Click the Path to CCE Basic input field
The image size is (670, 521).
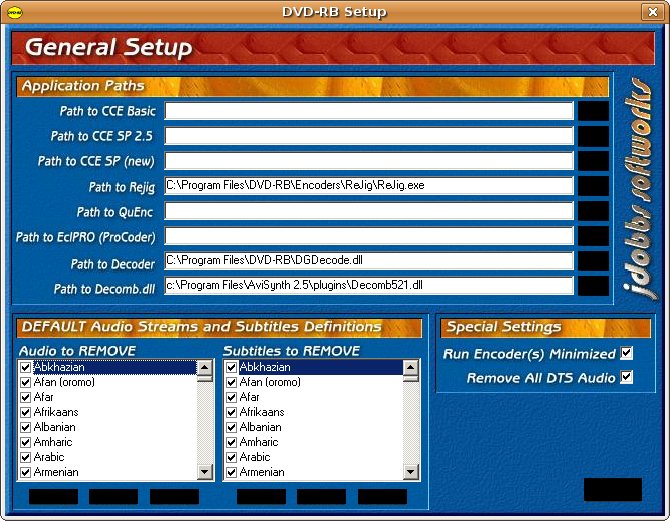click(x=369, y=111)
